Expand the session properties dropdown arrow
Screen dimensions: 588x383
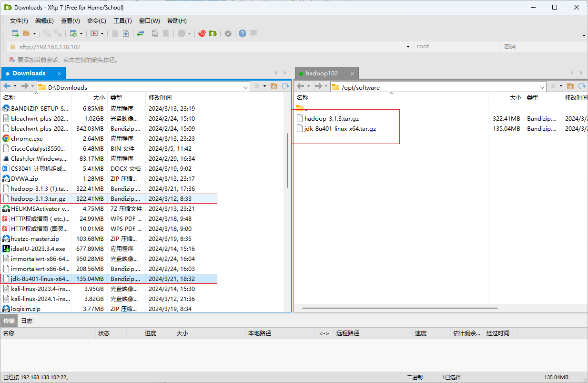click(x=81, y=34)
